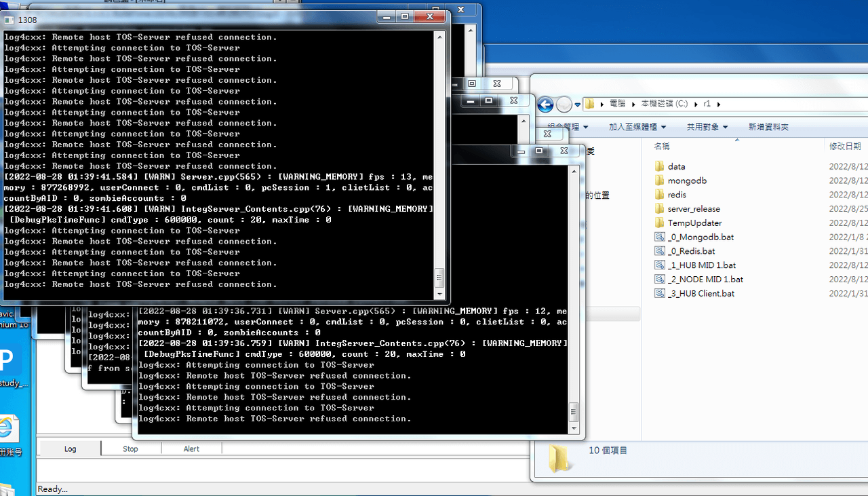
Task: Expand the arrow before 電腦 in address bar
Action: (601, 104)
